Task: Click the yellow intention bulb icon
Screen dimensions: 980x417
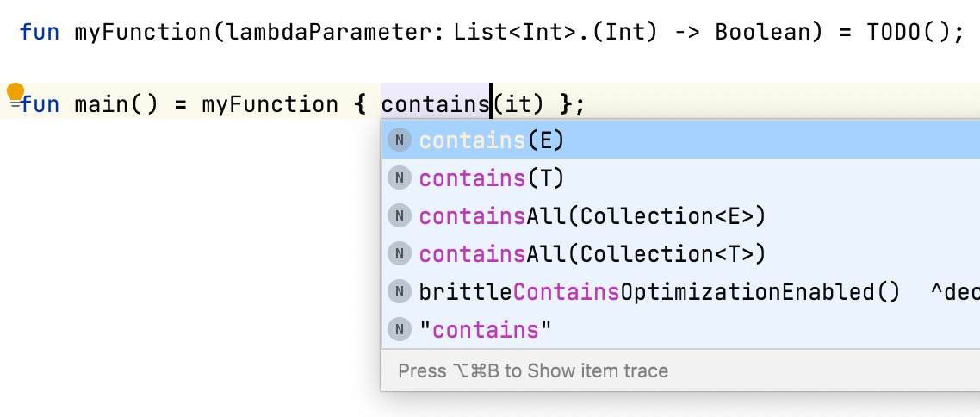Action: [15, 91]
